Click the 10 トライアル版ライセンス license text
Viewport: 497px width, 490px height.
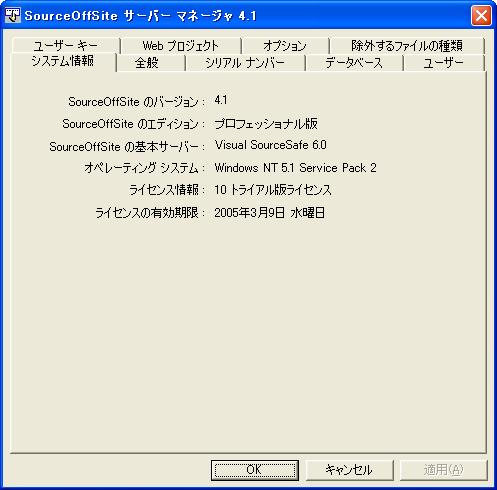[x=273, y=190]
